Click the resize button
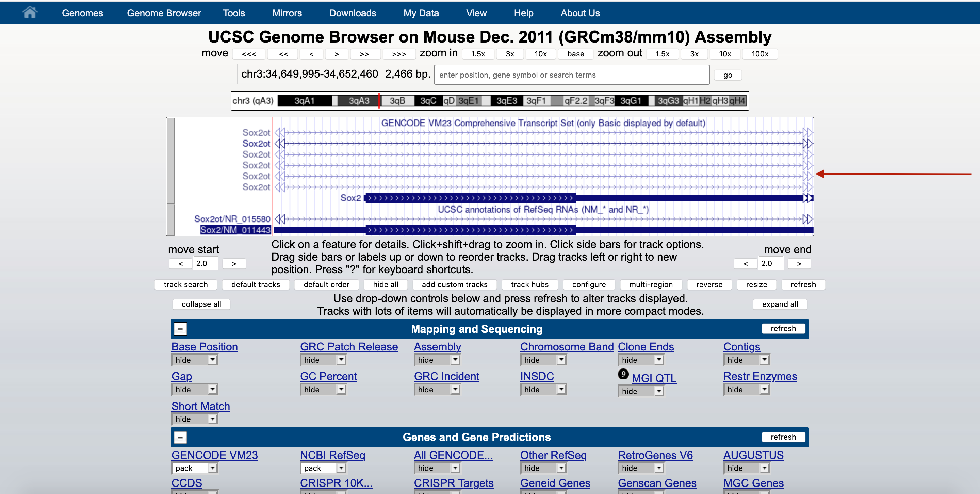 point(756,284)
